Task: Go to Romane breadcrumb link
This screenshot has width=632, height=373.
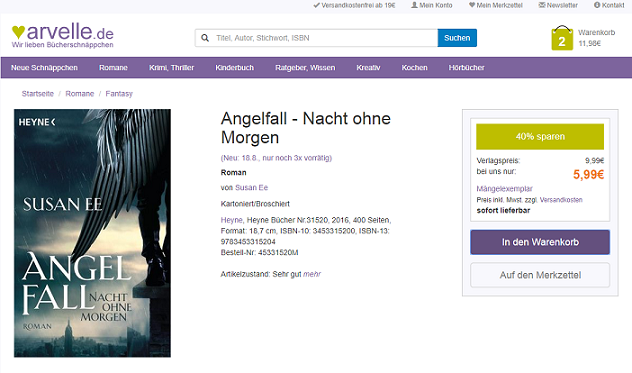Action: pos(79,94)
